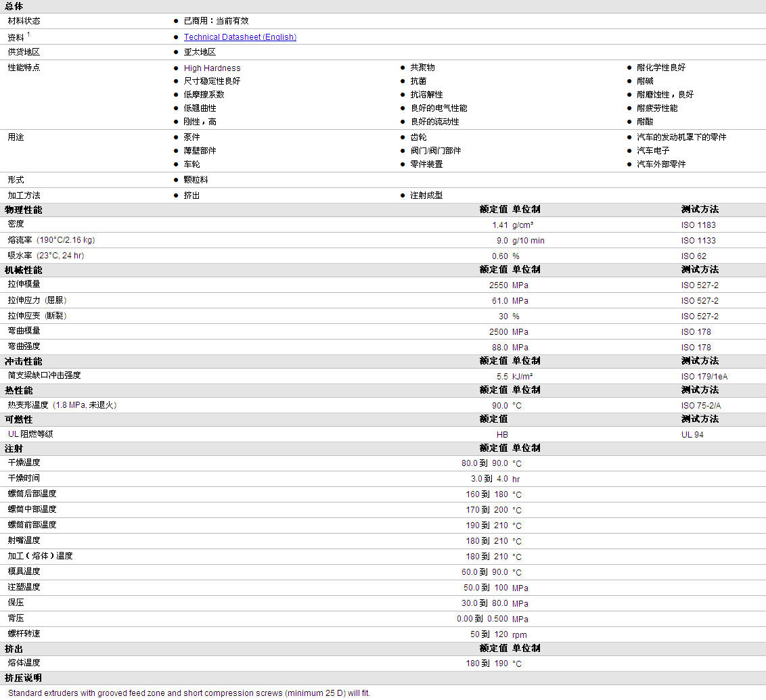Screen dimensions: 766x700
Task: Click the '性能特点' row label
Action: pyautogui.click(x=24, y=68)
